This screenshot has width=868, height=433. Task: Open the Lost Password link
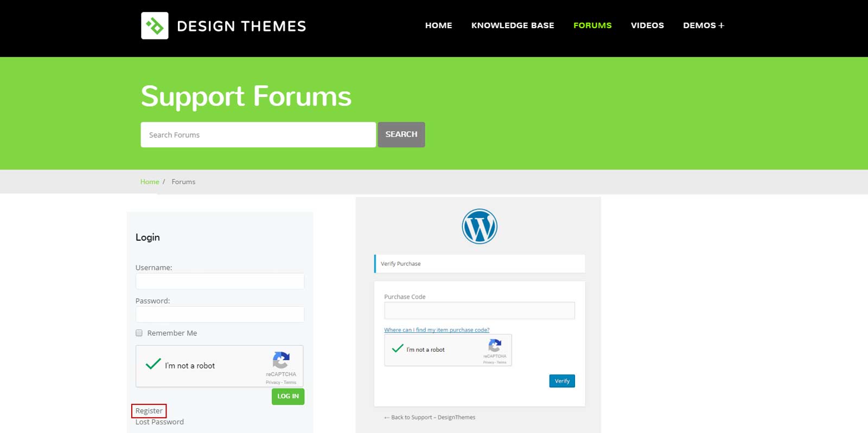(159, 422)
